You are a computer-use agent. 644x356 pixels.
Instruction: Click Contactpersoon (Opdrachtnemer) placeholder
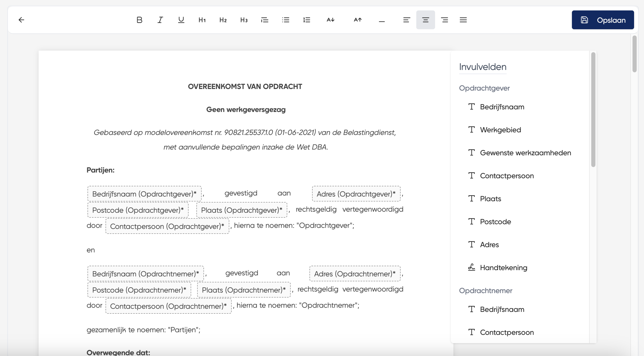point(168,306)
